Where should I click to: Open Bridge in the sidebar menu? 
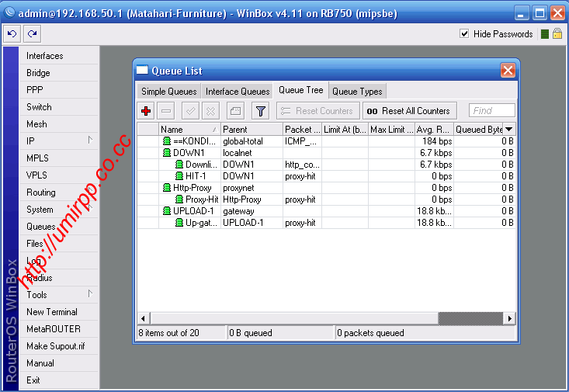59,73
